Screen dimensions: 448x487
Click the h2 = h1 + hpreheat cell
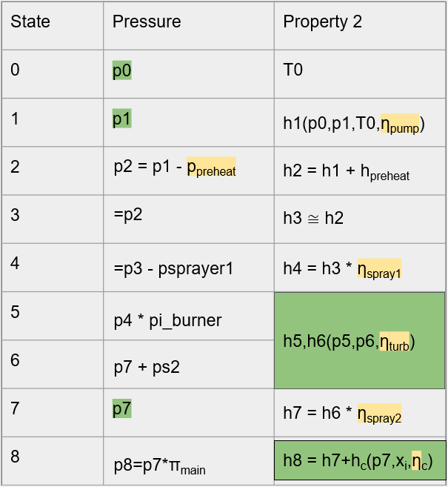(360, 170)
